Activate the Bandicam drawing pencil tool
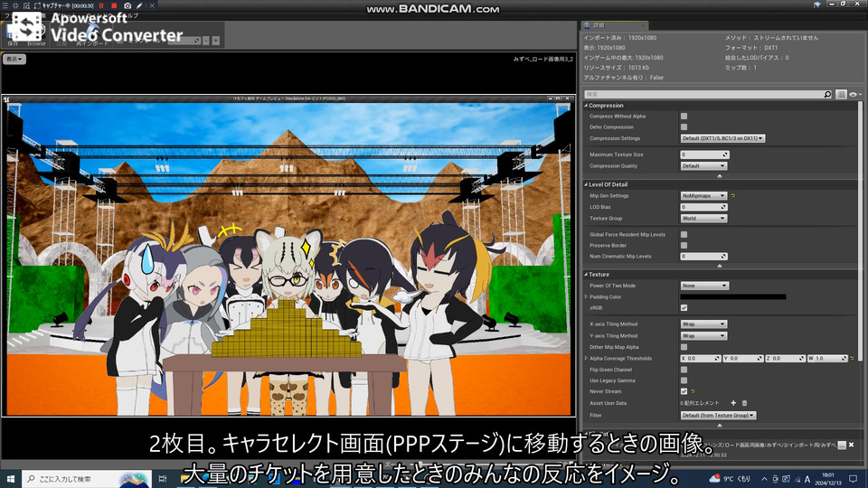This screenshot has width=868, height=488. [x=139, y=5]
